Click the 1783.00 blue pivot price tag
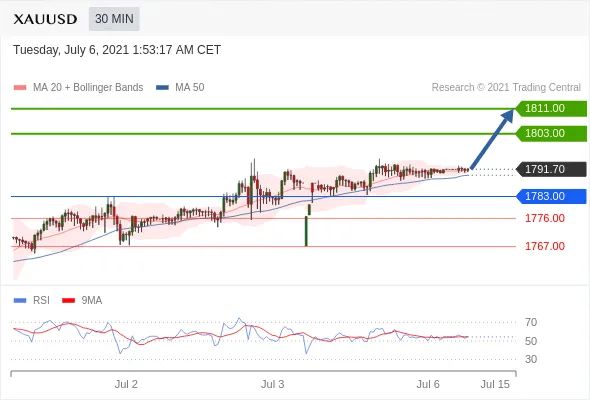Screen dimensions: 590x401 [550, 196]
